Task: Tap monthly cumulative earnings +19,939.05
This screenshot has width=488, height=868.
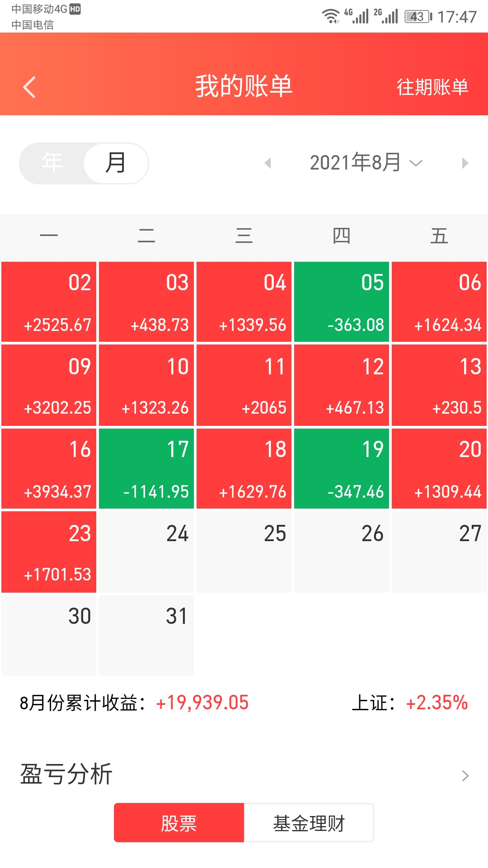Action: tap(202, 703)
